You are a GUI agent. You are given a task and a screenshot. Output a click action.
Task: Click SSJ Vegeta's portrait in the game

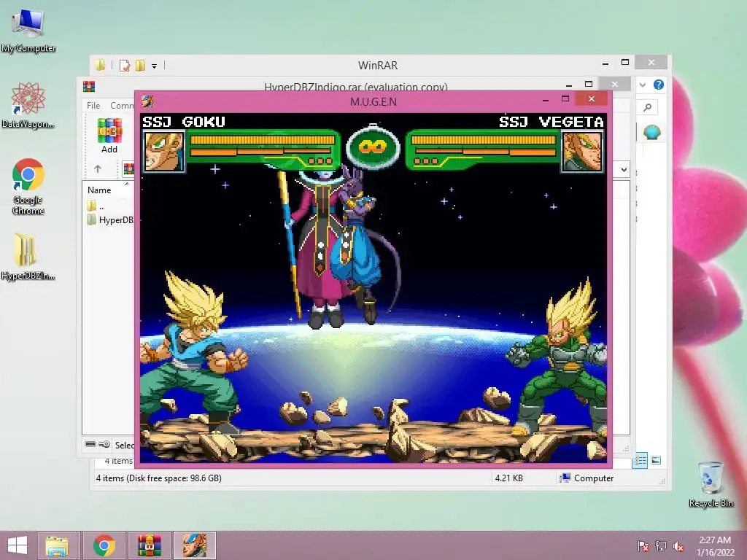[x=582, y=152]
